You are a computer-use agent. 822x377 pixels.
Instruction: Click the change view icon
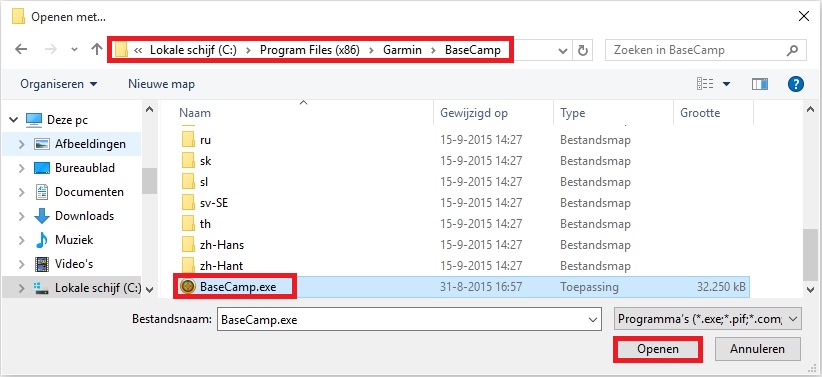tap(705, 84)
